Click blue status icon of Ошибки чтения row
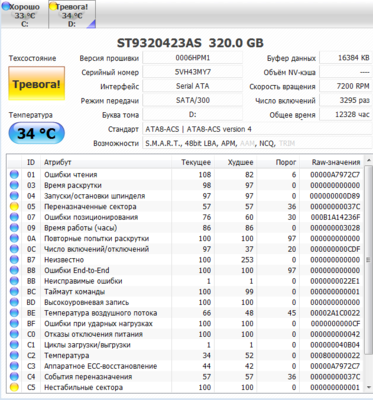 [x=14, y=175]
